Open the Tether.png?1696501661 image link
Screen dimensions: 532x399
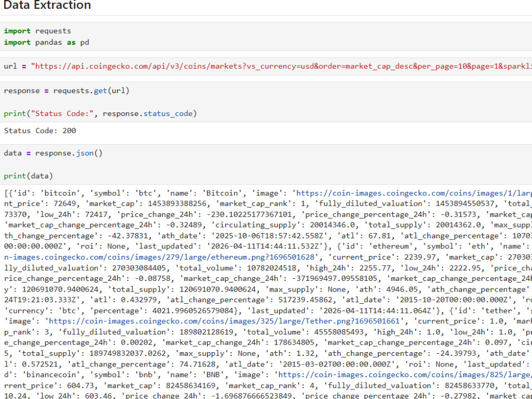tap(225, 321)
